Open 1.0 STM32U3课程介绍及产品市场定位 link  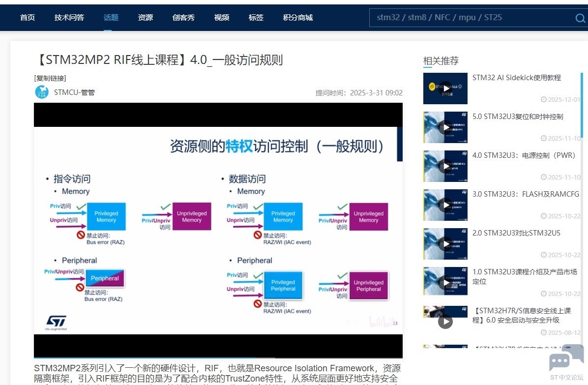[x=525, y=277]
